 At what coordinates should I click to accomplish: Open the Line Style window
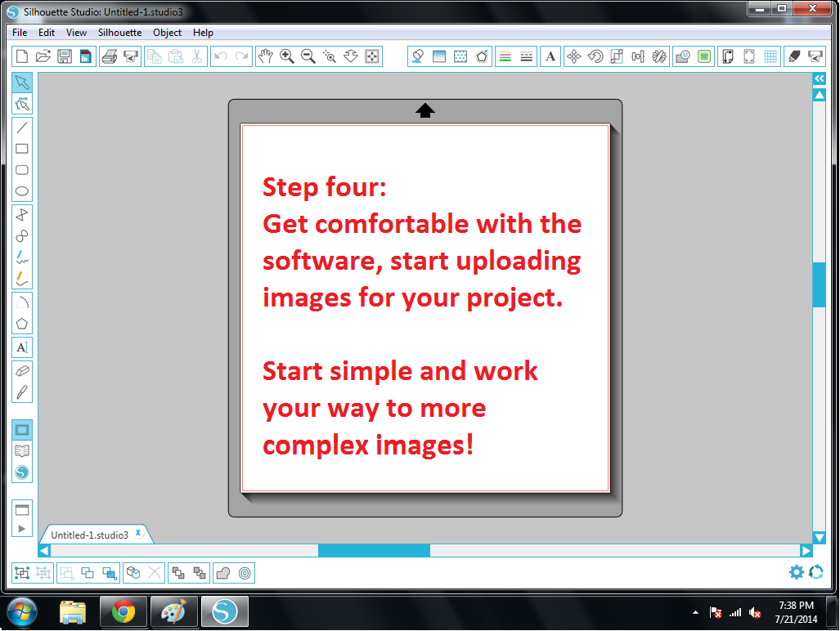(527, 56)
